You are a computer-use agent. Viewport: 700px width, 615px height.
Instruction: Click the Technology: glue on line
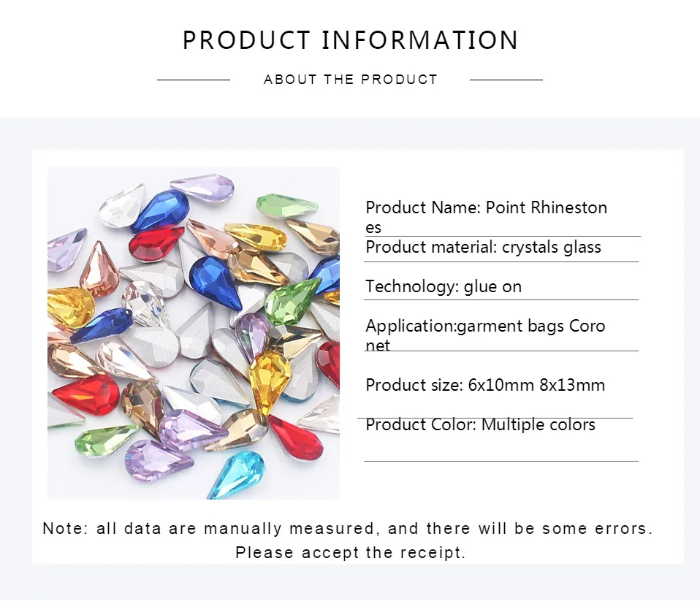pyautogui.click(x=444, y=286)
